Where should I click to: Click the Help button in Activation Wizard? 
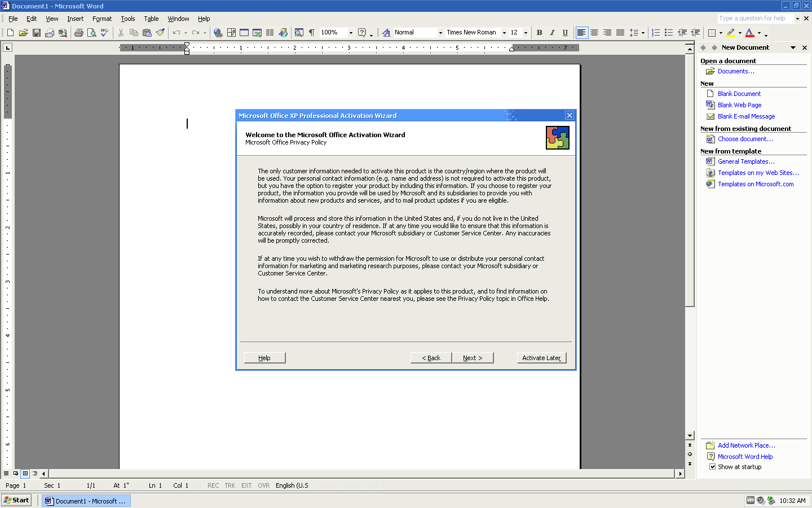click(x=264, y=358)
